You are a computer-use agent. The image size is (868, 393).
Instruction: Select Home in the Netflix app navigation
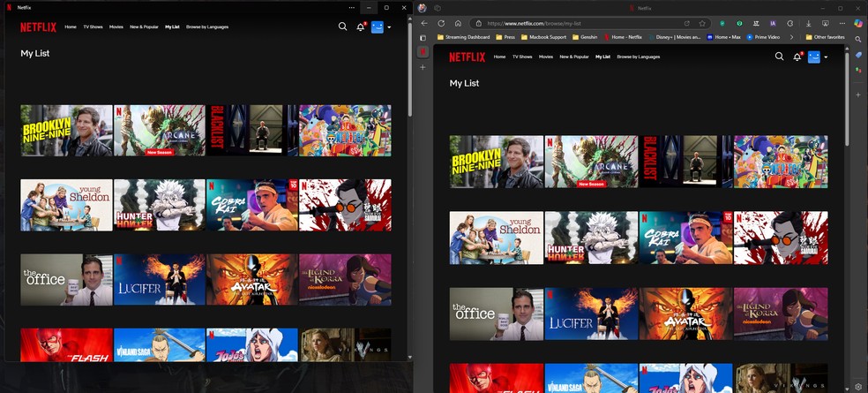71,26
